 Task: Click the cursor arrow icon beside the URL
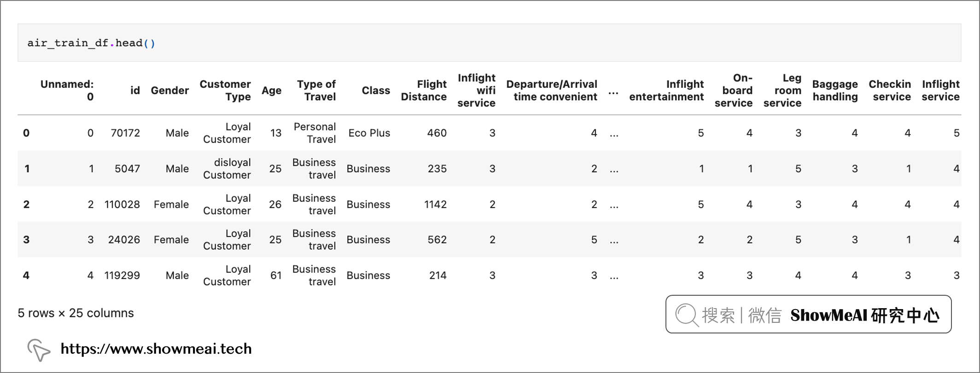tap(39, 350)
